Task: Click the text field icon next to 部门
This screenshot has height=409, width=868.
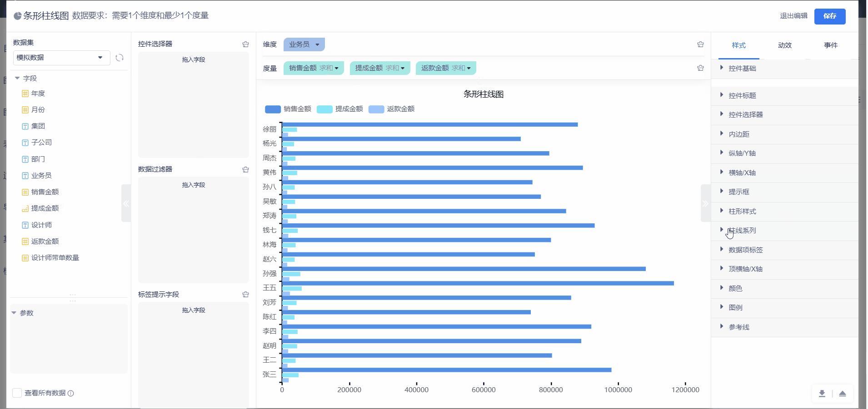Action: pyautogui.click(x=25, y=159)
